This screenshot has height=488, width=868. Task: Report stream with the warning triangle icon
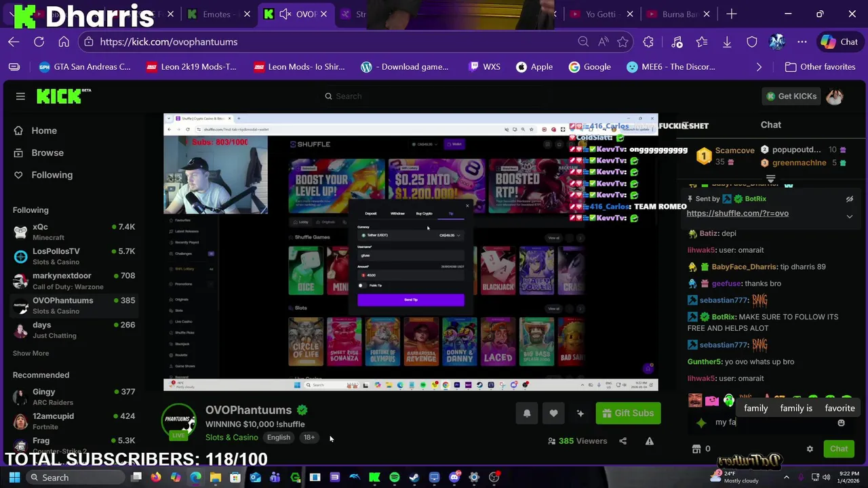click(650, 441)
